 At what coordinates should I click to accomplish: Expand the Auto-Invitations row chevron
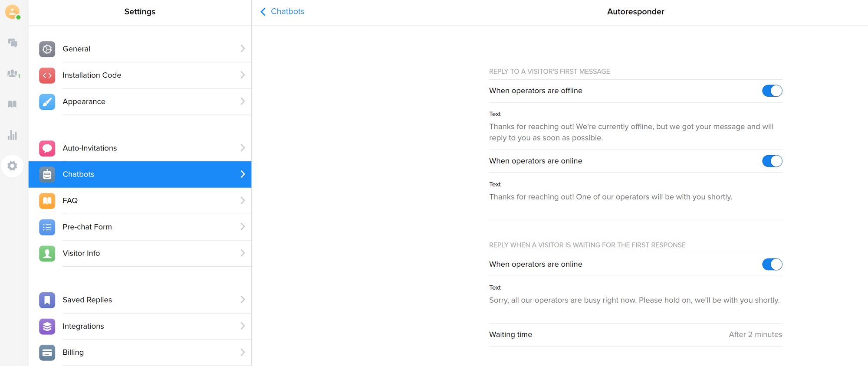click(243, 148)
